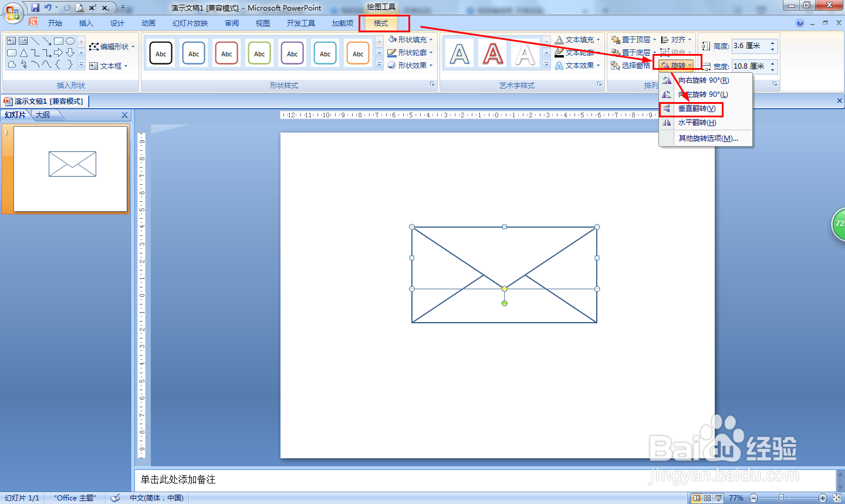Screen dimensions: 845x504
Task: Open the Text Box (文本框) dropdown
Action: (109, 66)
